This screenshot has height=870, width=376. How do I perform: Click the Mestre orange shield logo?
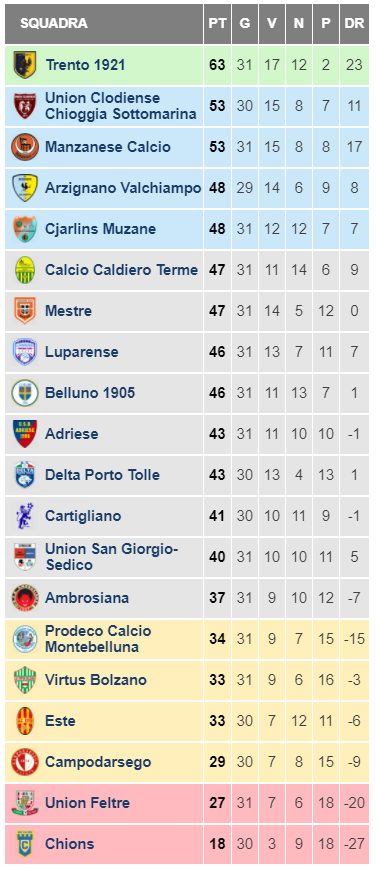tap(25, 311)
